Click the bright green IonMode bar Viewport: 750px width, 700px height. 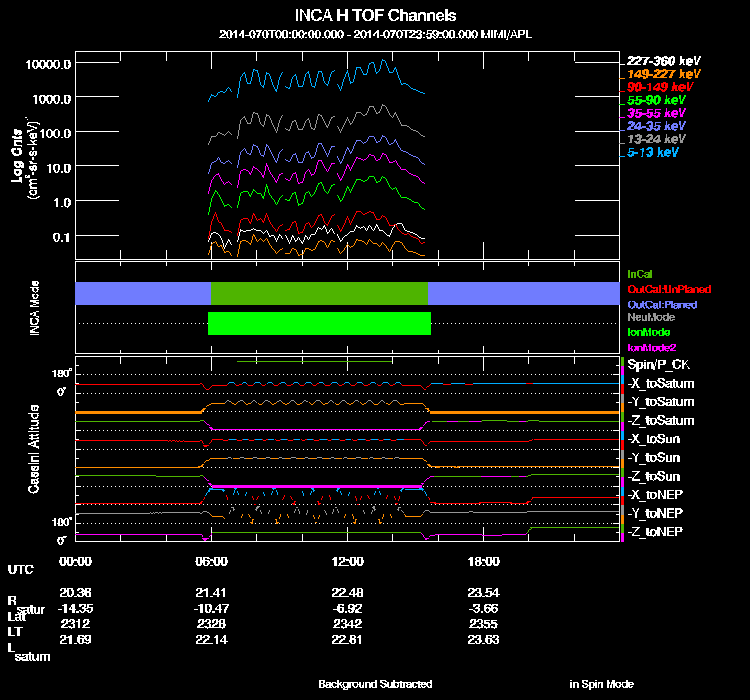pos(319,323)
